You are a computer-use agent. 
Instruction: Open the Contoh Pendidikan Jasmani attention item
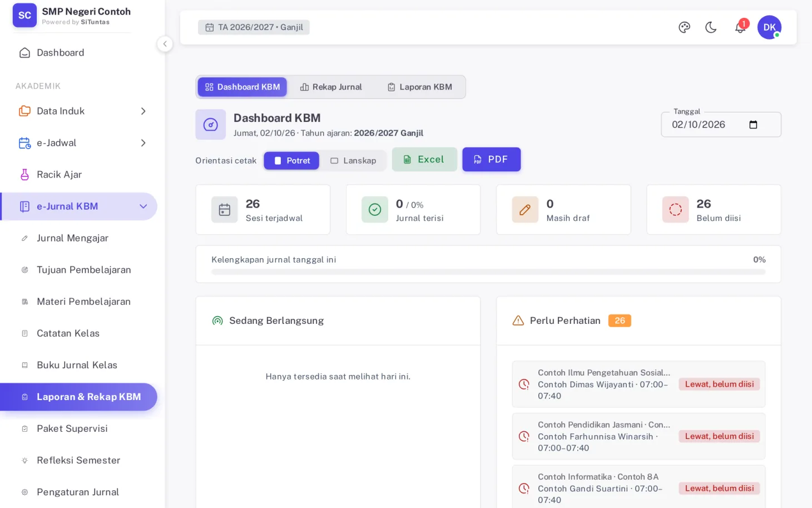(638, 437)
